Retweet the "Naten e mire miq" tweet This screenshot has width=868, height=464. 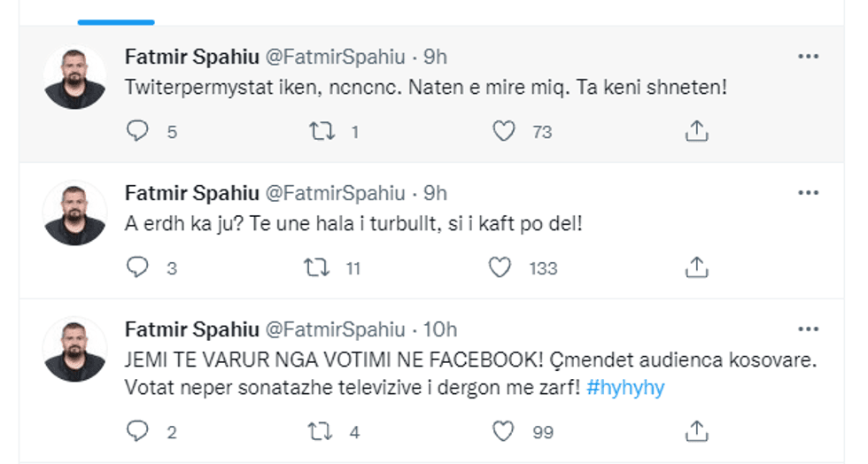320,131
